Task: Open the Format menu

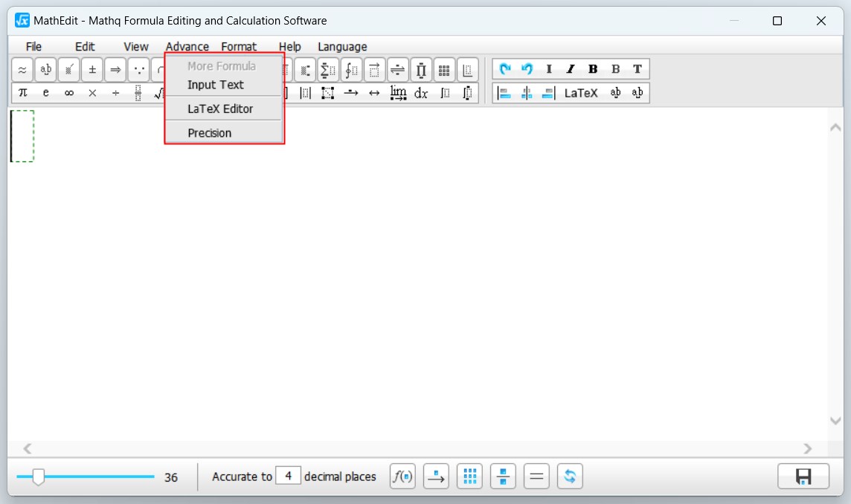Action: (239, 47)
